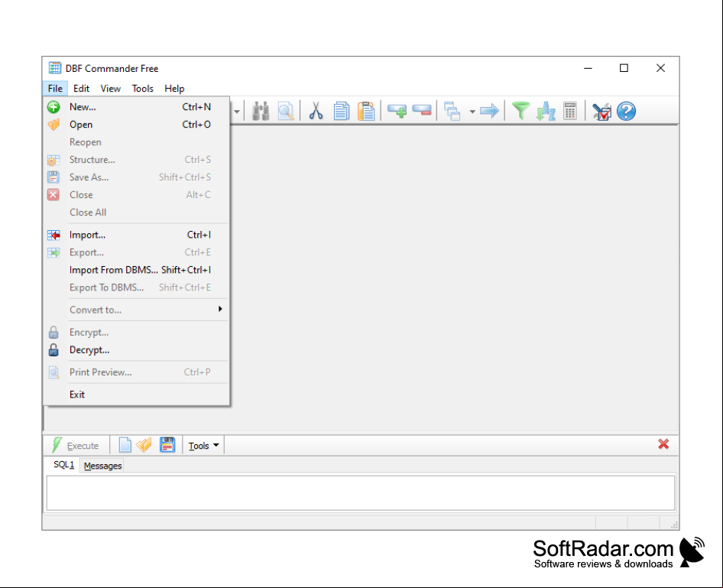Click the duplicate windows icon in toolbar
This screenshot has width=723, height=588.
452,111
